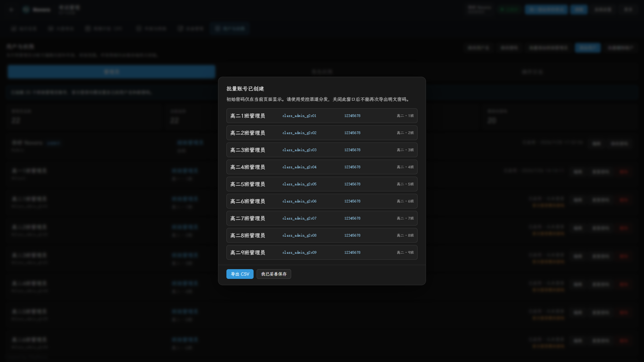Select username class_admin_g2c07
This screenshot has width=644, height=362.
pyautogui.click(x=299, y=218)
